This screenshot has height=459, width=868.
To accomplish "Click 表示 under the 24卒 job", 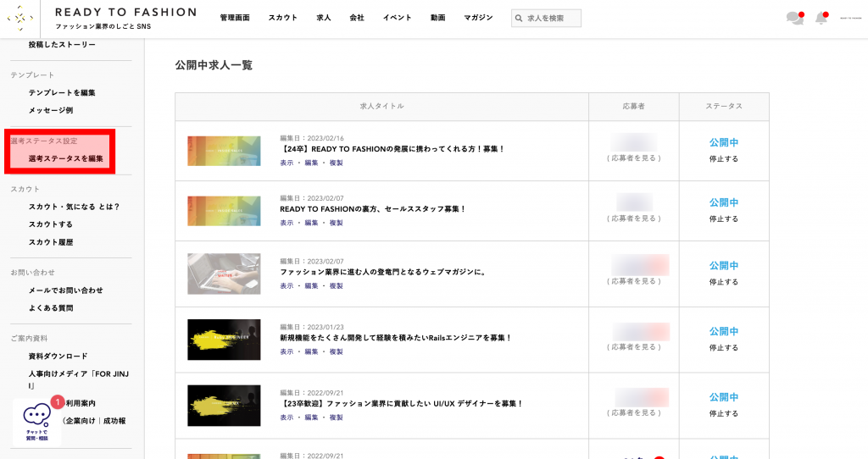I will (x=287, y=163).
